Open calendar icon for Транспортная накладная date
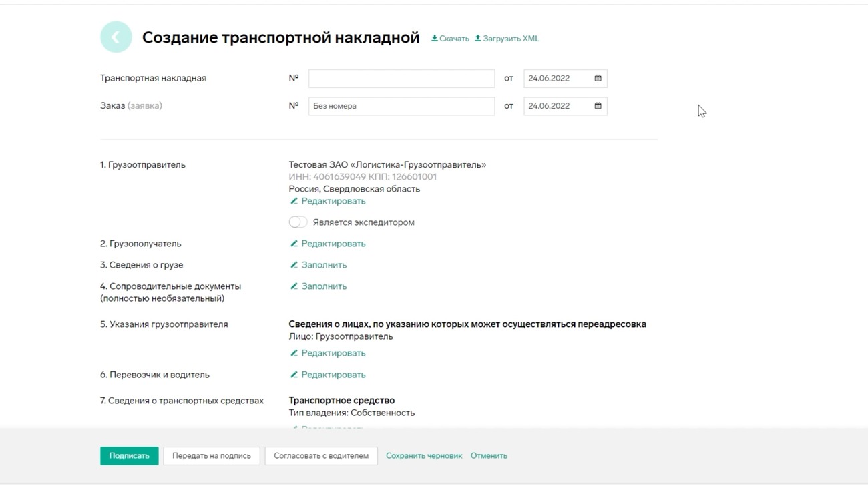Viewport: 868px width, 488px height. (598, 79)
